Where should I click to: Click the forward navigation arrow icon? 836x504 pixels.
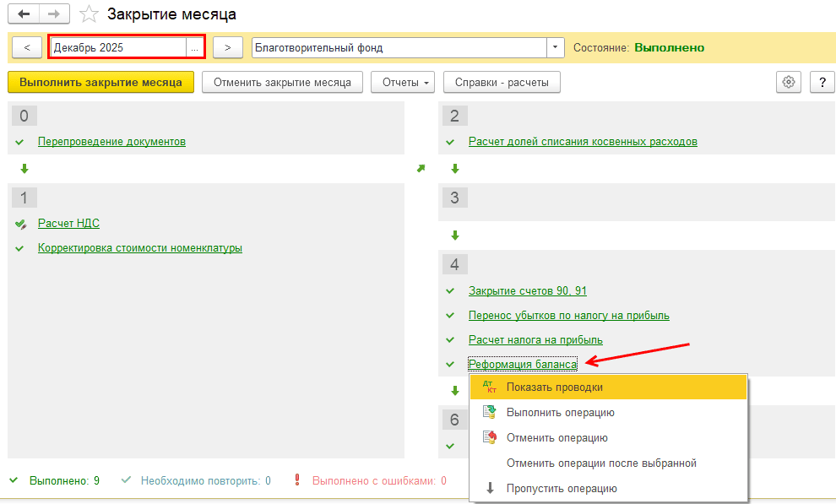click(x=53, y=14)
